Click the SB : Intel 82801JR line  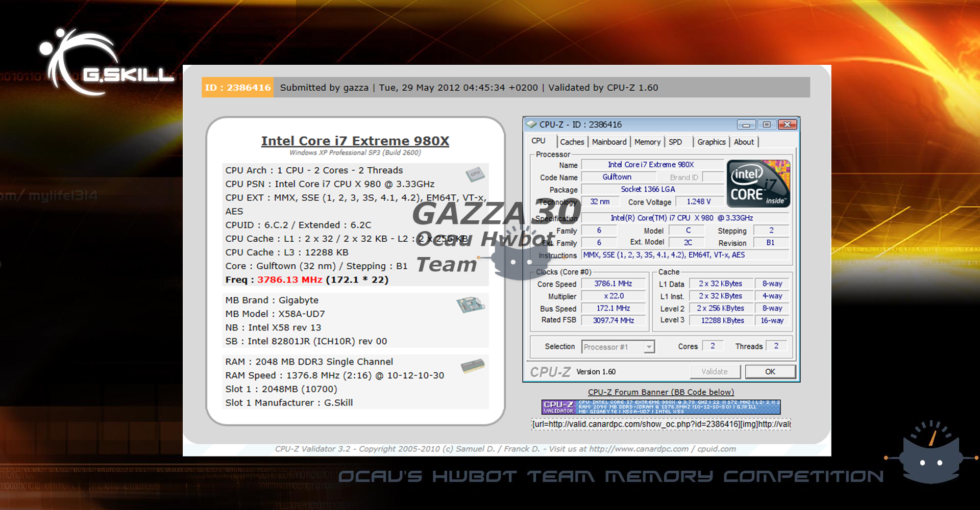306,341
